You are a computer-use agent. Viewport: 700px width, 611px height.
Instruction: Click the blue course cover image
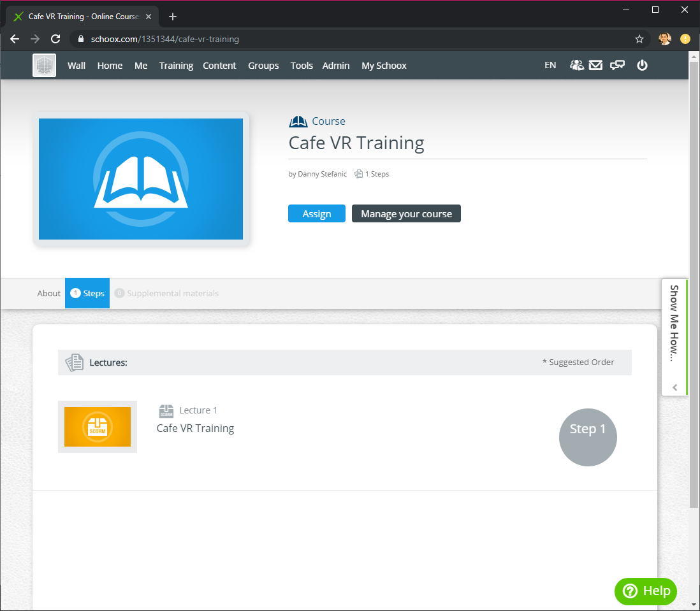click(141, 179)
